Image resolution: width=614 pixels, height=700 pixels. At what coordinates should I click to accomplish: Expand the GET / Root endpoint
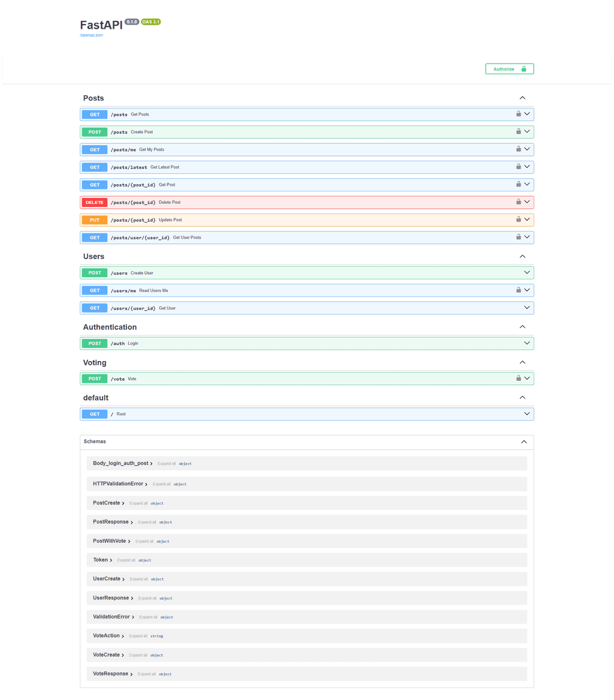527,414
